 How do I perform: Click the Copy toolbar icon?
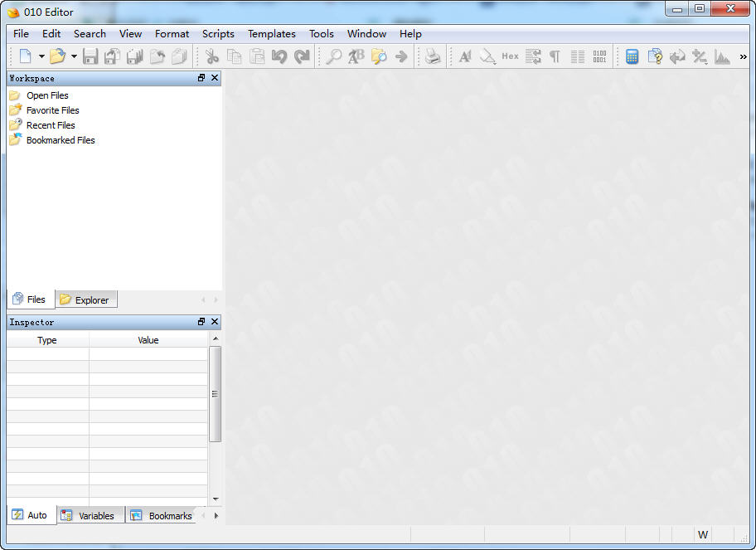(x=235, y=56)
